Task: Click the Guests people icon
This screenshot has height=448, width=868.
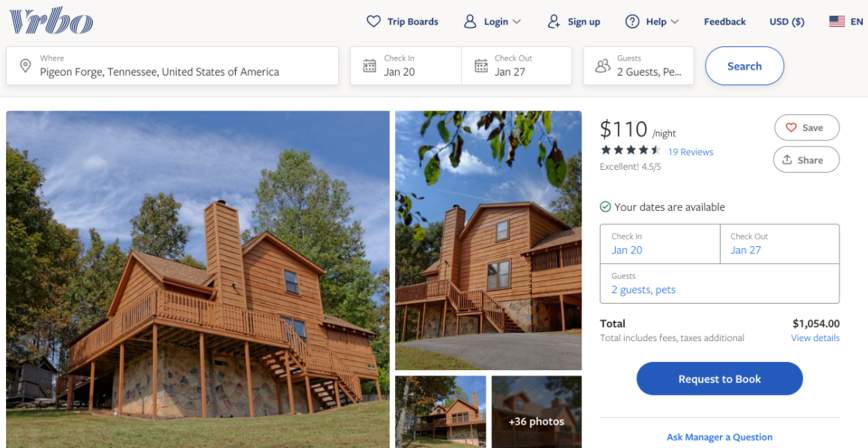Action: [x=602, y=66]
